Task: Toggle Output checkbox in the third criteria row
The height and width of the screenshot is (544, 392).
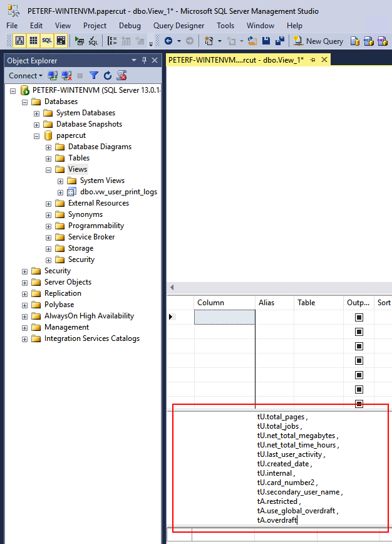Action: (359, 346)
